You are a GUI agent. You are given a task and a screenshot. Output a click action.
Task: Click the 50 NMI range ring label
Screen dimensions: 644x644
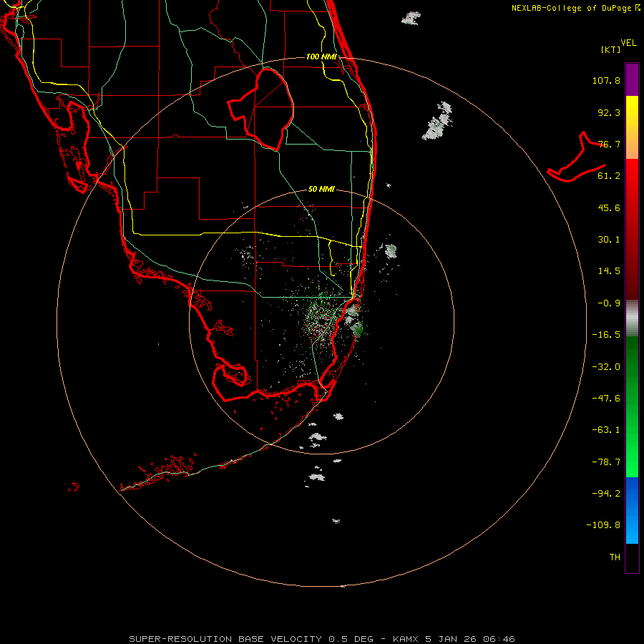coord(321,190)
